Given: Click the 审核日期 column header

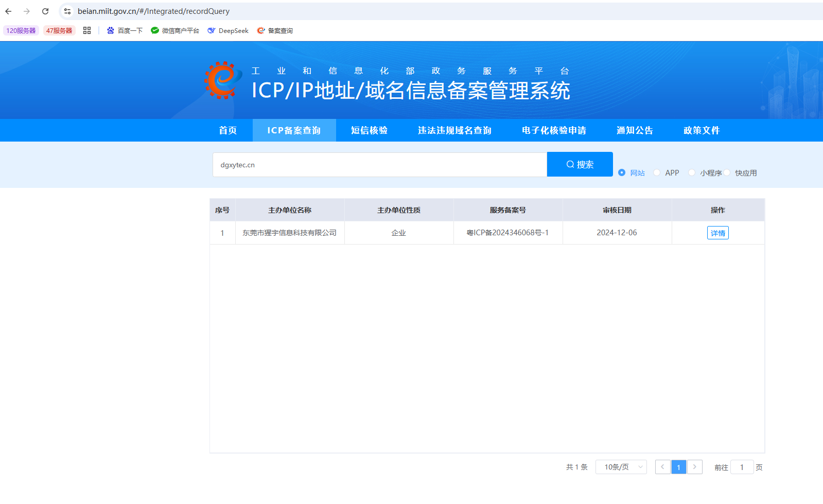Looking at the screenshot, I should click(617, 210).
